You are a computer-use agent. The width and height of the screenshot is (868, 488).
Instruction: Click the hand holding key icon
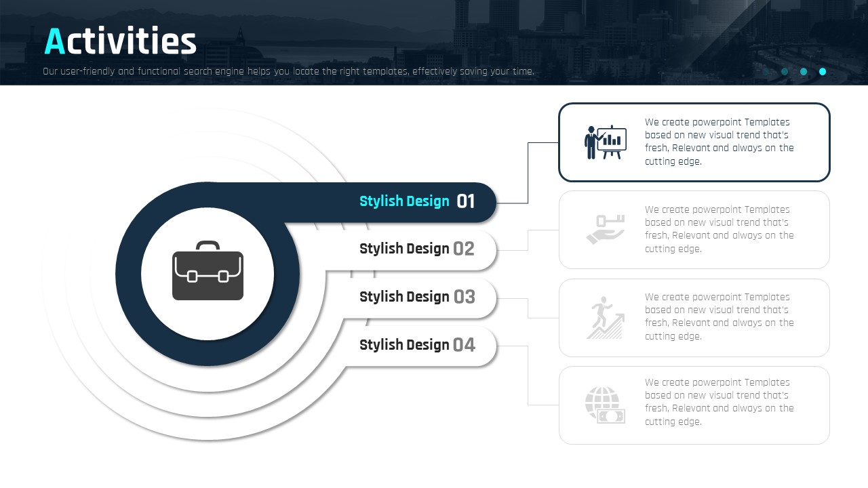(605, 230)
